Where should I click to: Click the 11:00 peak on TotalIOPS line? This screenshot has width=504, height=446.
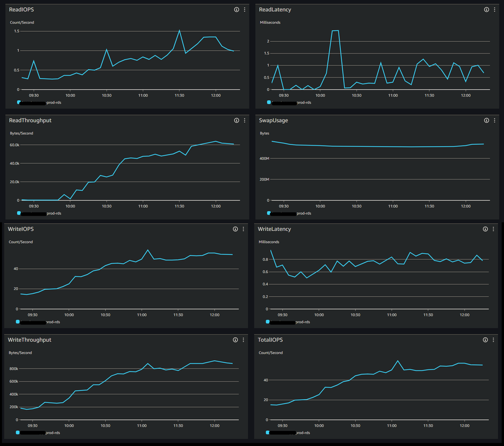tap(398, 361)
